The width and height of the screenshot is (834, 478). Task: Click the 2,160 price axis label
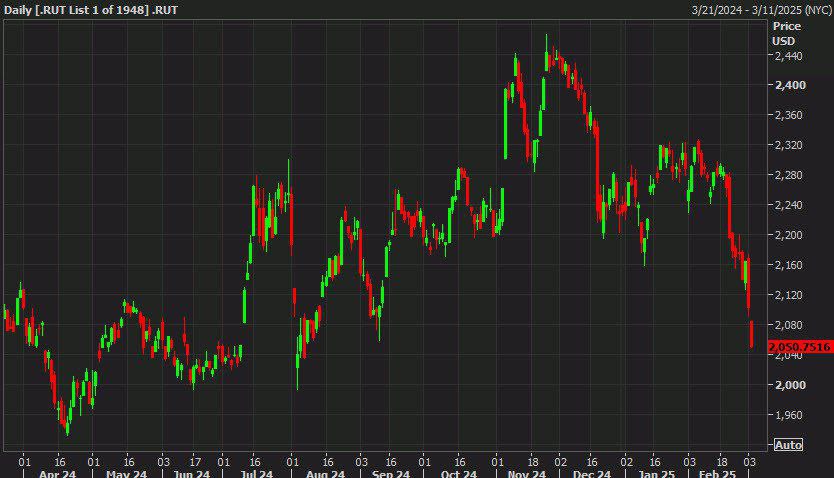click(x=789, y=265)
